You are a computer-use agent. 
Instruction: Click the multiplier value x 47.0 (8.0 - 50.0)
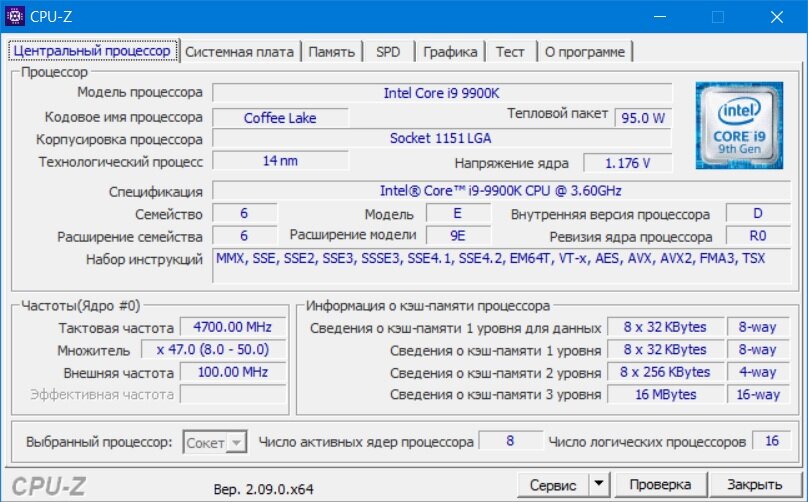tap(213, 349)
